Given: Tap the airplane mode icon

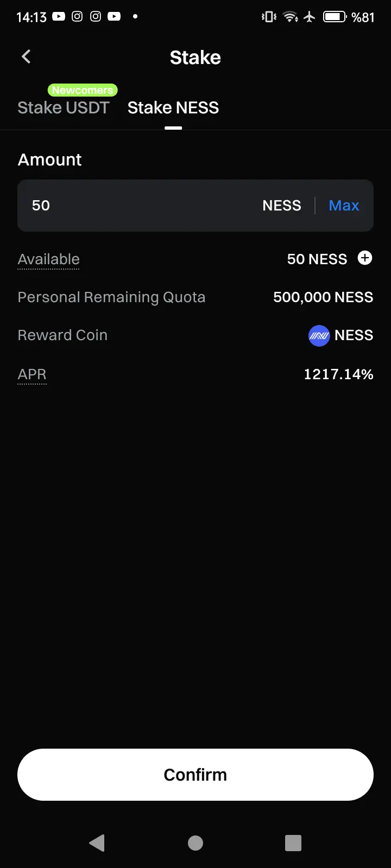Looking at the screenshot, I should (x=310, y=17).
